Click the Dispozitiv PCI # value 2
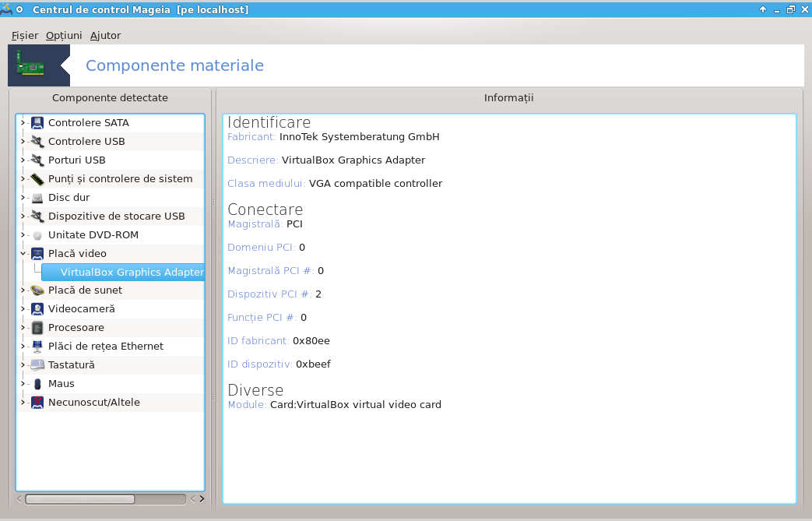The width and height of the screenshot is (812, 521). (x=318, y=294)
